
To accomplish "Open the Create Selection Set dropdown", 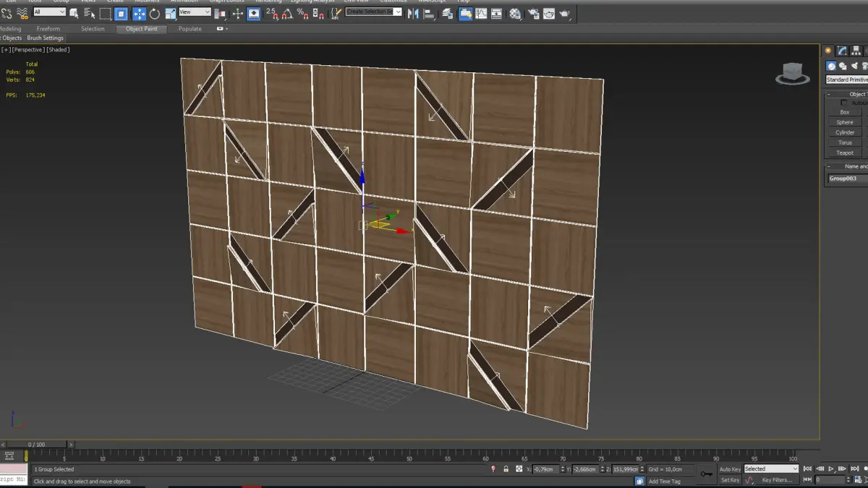I will pos(373,12).
